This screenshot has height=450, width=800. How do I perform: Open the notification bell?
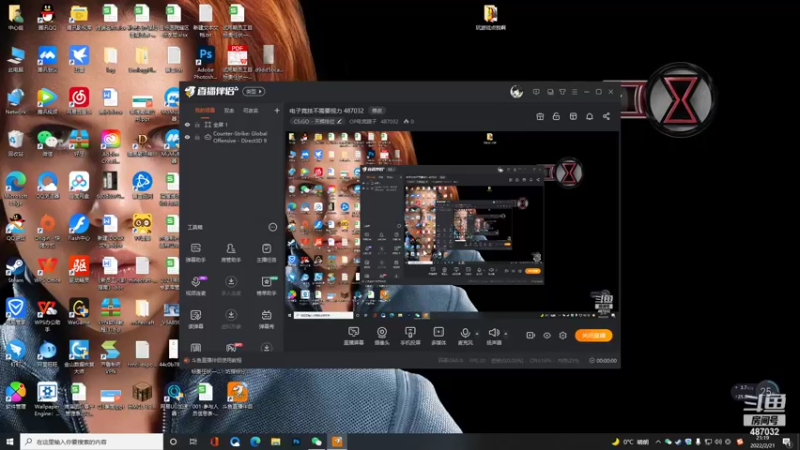click(589, 116)
